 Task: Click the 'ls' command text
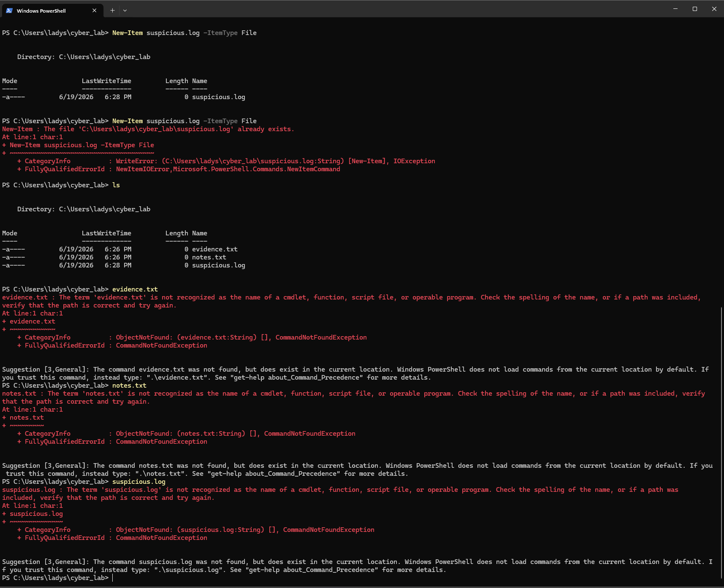[116, 185]
